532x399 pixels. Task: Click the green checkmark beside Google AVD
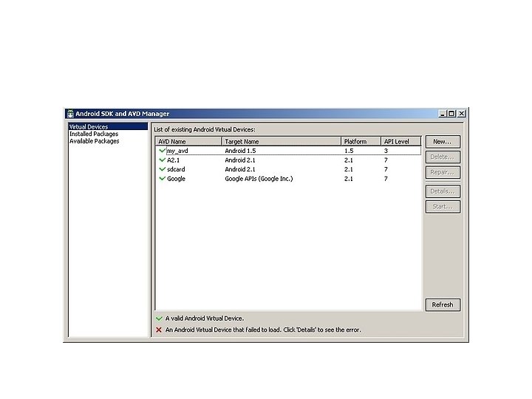point(162,179)
